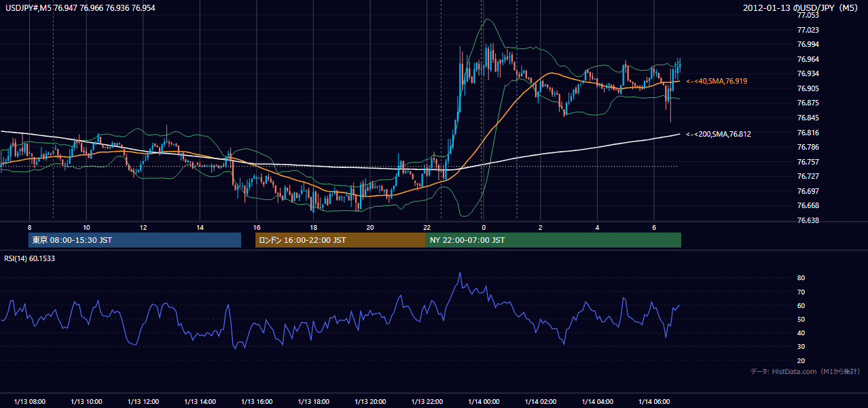Click RSI scale level 30

801,347
